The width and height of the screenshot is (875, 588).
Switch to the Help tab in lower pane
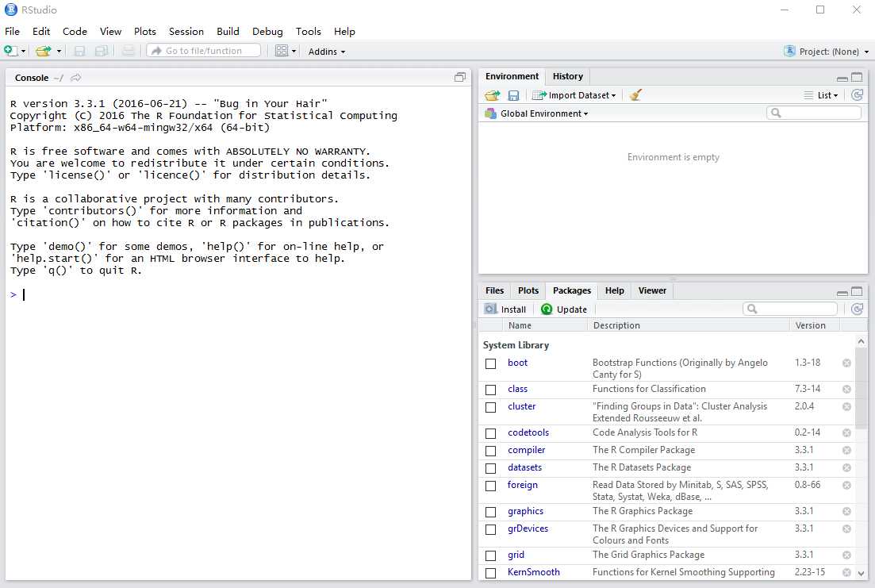click(x=614, y=290)
